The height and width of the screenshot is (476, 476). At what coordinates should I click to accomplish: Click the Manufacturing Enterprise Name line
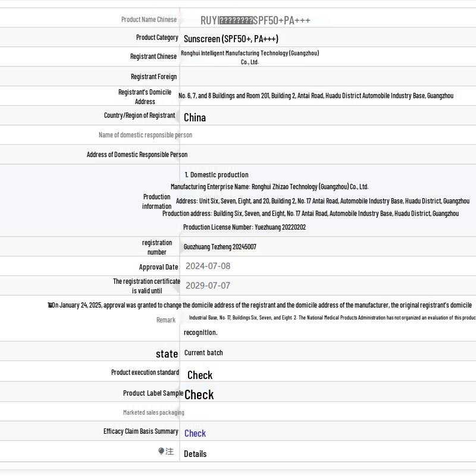click(269, 187)
